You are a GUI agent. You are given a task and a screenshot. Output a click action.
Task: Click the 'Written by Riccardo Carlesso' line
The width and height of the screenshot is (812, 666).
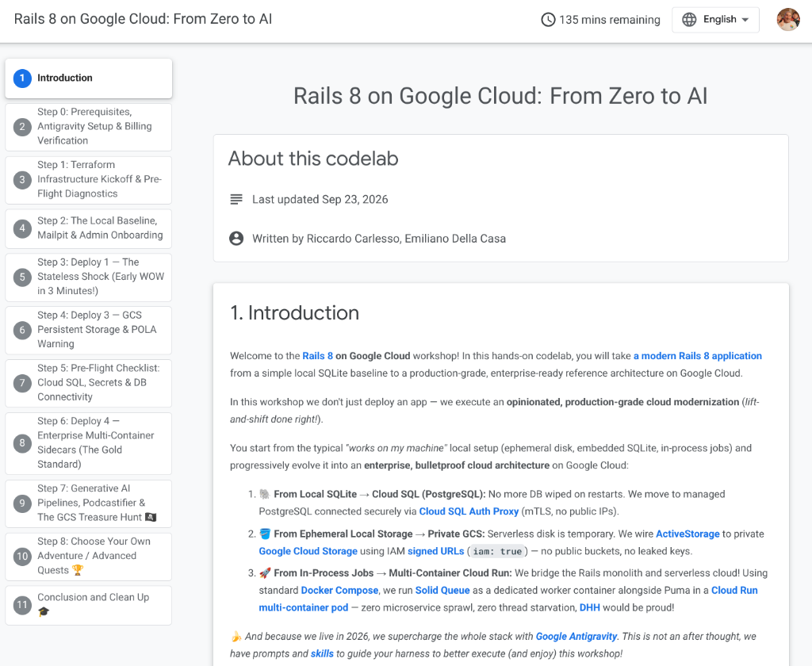pyautogui.click(x=379, y=238)
